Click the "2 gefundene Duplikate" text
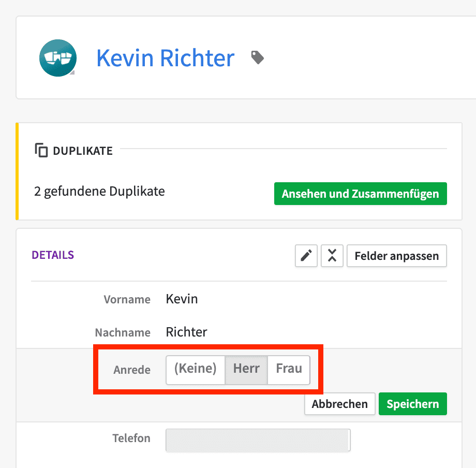This screenshot has width=476, height=468. (x=99, y=192)
